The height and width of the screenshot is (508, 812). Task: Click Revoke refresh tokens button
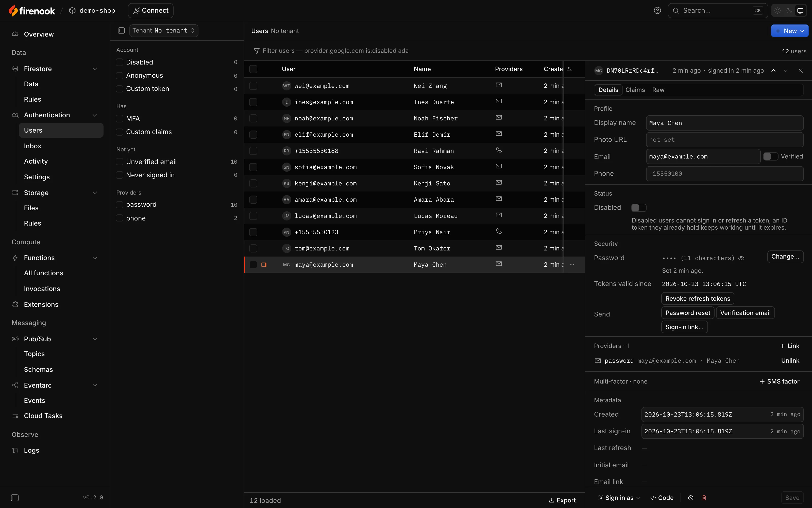click(x=698, y=298)
